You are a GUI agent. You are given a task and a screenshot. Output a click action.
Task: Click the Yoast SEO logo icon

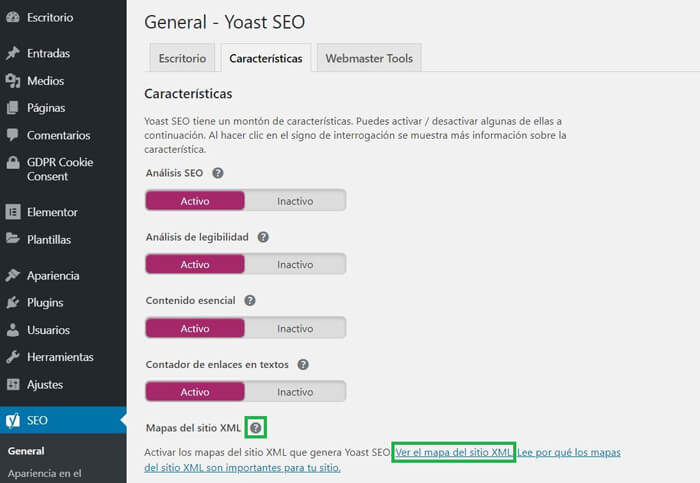pos(13,420)
